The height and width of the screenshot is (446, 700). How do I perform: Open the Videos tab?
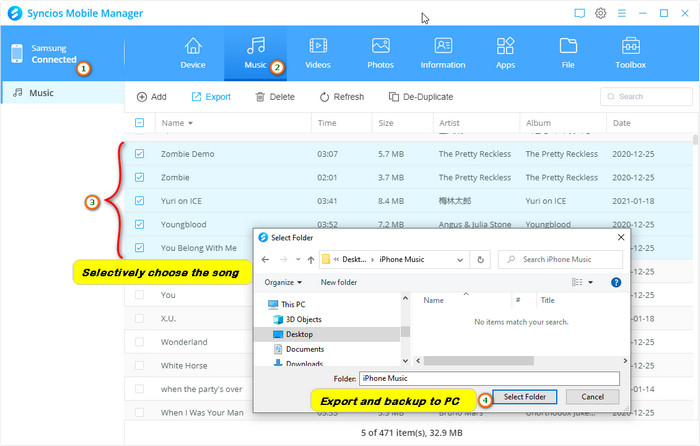click(x=318, y=54)
